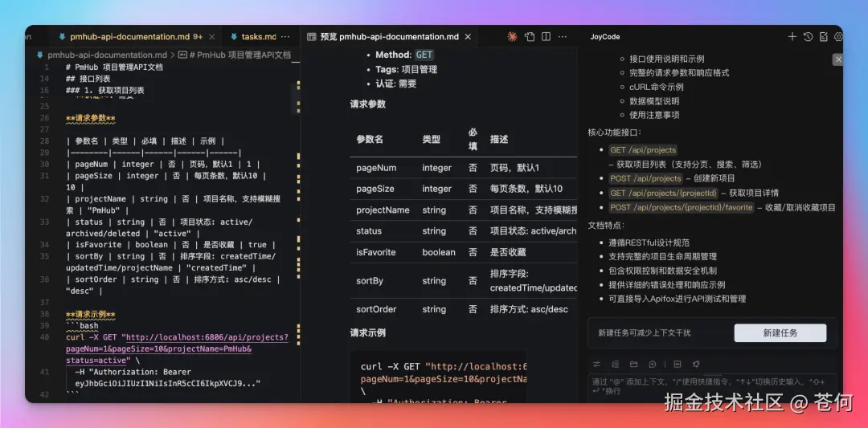Click the GET /api/projects/{projectId} code pill
This screenshot has height=428, width=868.
click(x=663, y=193)
